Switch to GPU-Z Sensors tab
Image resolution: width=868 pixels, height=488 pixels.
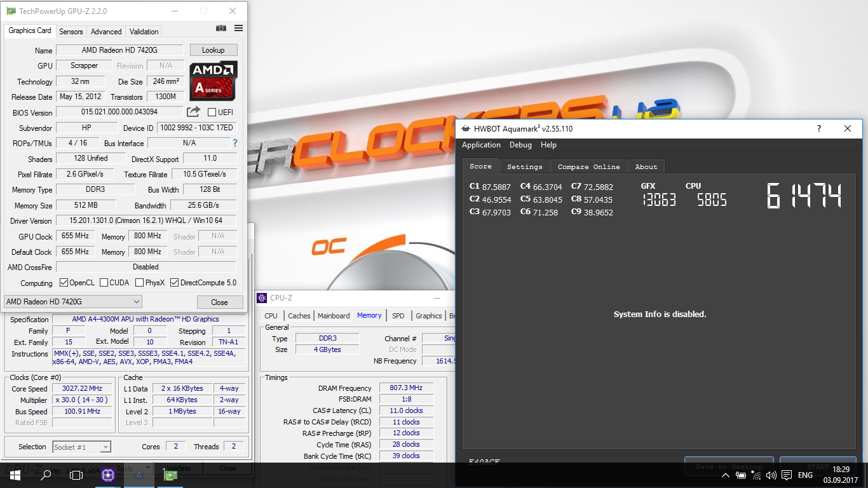tap(71, 31)
